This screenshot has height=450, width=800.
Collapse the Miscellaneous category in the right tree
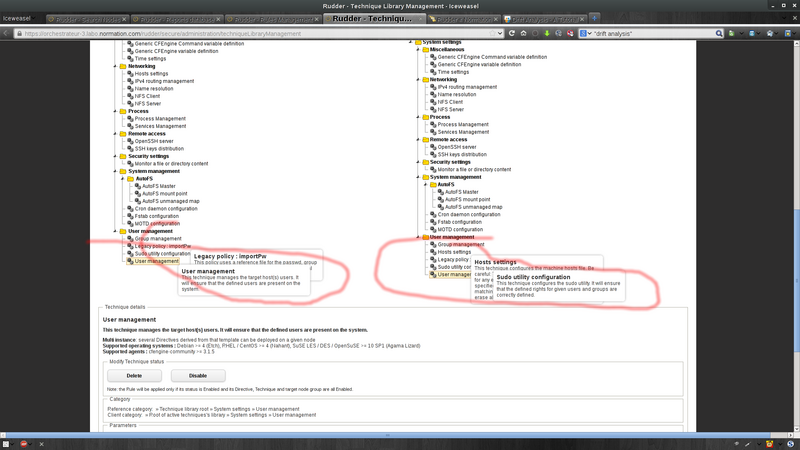tap(418, 49)
